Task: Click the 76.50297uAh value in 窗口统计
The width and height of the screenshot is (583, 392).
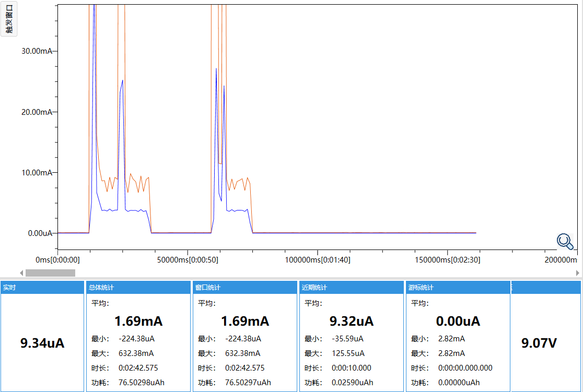Action: coord(248,383)
